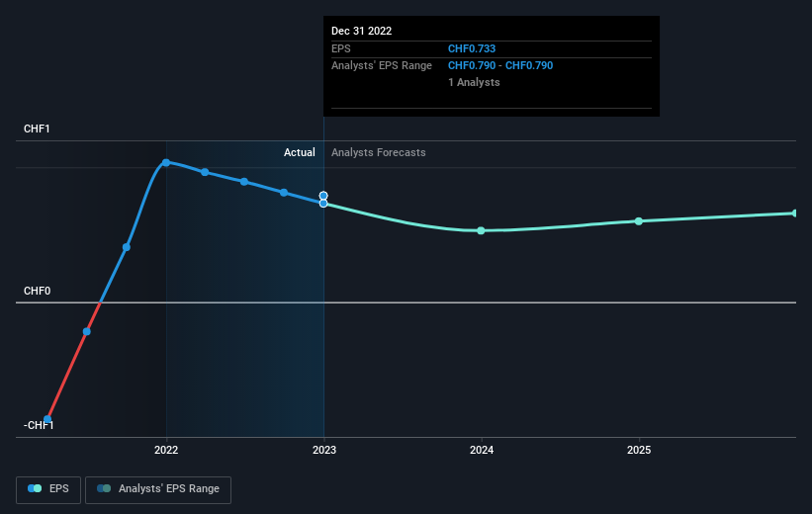This screenshot has height=514, width=812.
Task: Click the EPS point just below zero line
Action: click(x=86, y=331)
